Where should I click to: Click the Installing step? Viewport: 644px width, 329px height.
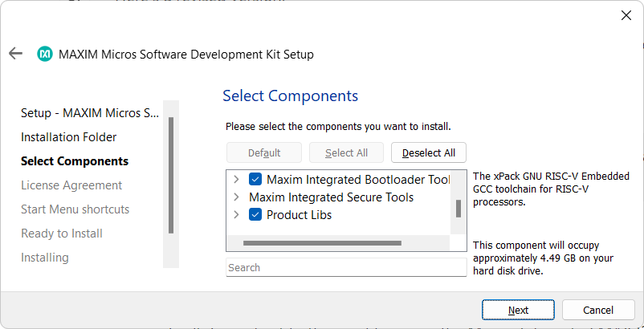[x=45, y=258]
